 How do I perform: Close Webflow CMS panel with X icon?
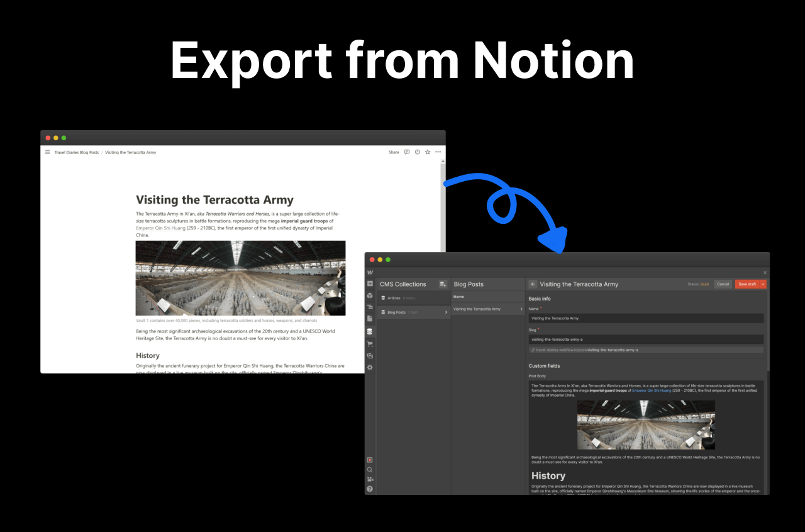click(x=765, y=272)
